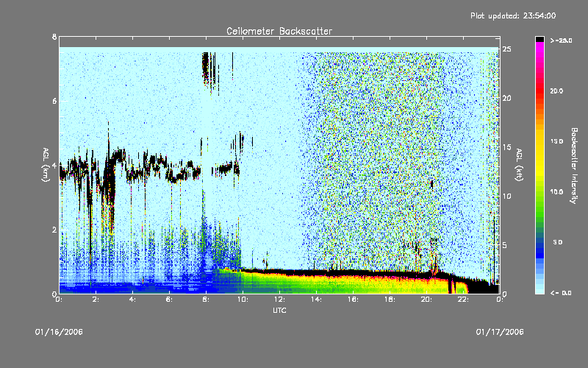Viewport: 588px width, 368px height.
Task: Click the '20:' hour tick on UTC axis
Action: tap(427, 300)
